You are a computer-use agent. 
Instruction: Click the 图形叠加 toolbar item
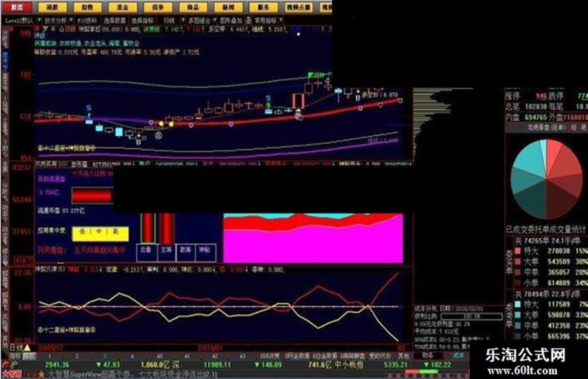231,21
